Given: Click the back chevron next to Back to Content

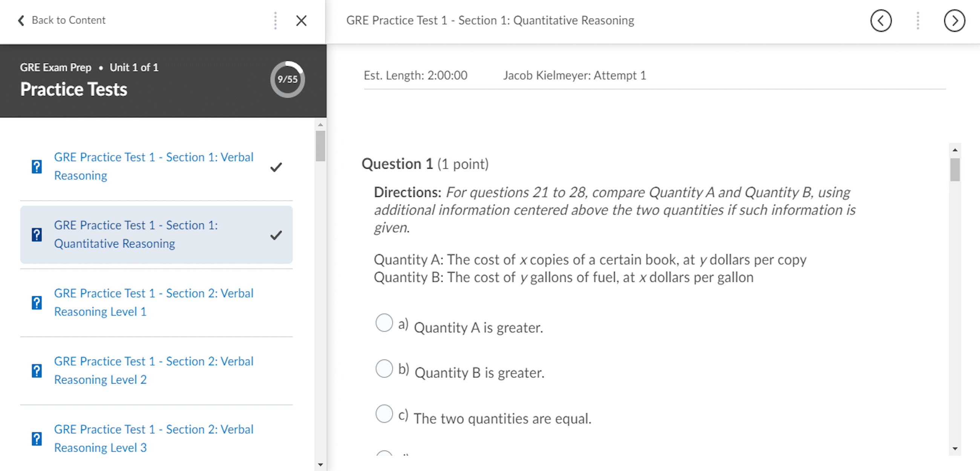Looking at the screenshot, I should click(x=21, y=20).
